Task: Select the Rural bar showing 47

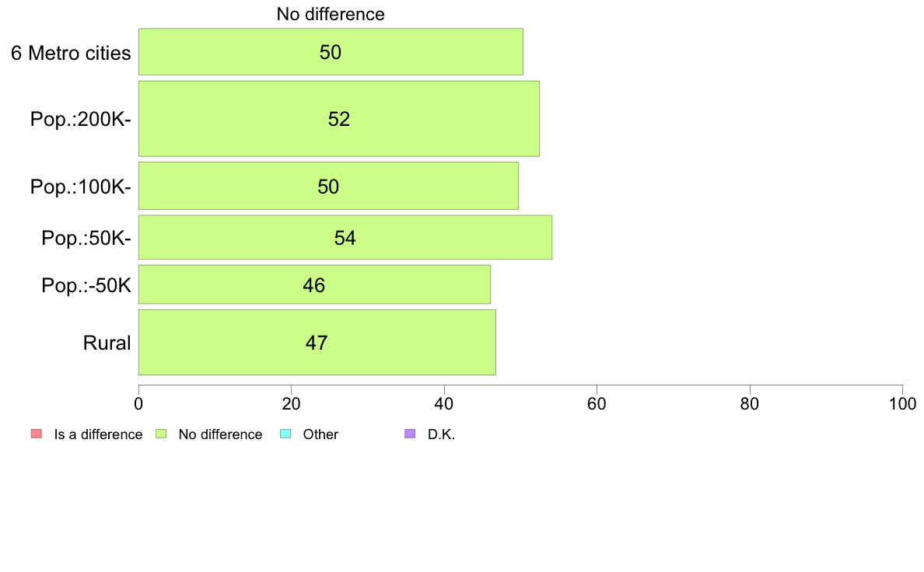Action: [317, 342]
